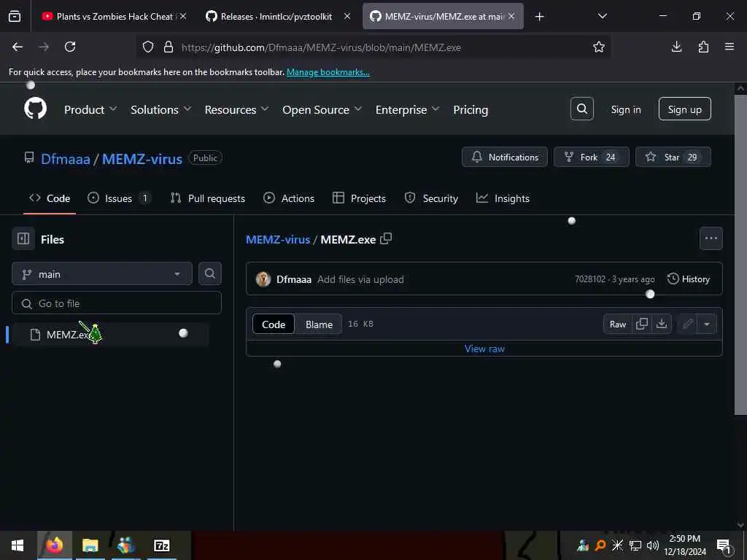Expand the Solutions menu
Viewport: 747px width, 560px height.
(x=161, y=109)
